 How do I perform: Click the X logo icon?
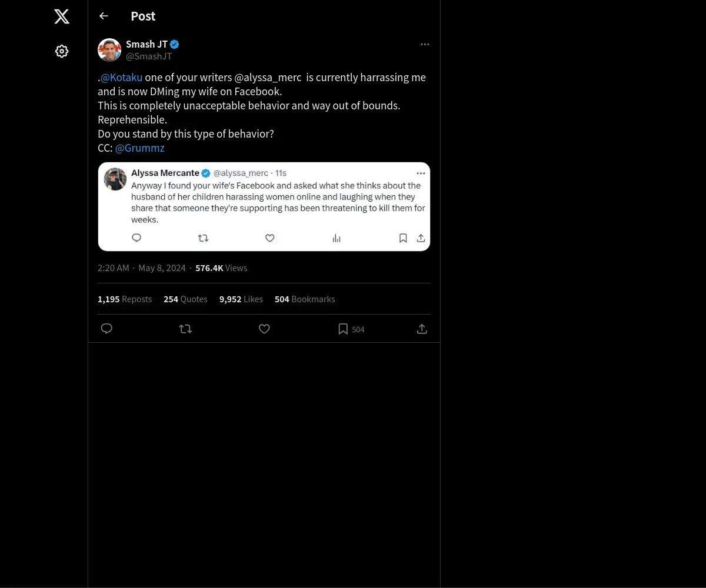click(62, 16)
